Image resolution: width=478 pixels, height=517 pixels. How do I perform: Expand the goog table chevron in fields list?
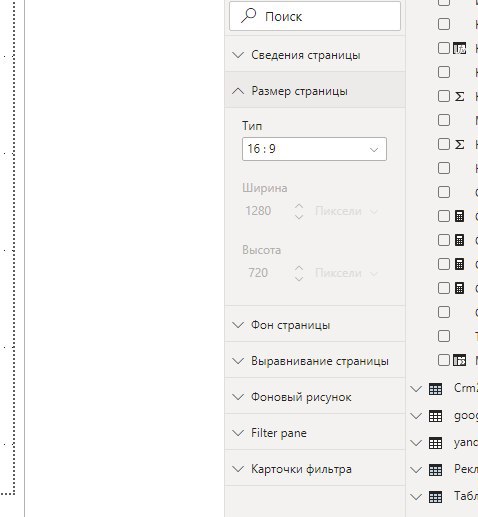416,416
